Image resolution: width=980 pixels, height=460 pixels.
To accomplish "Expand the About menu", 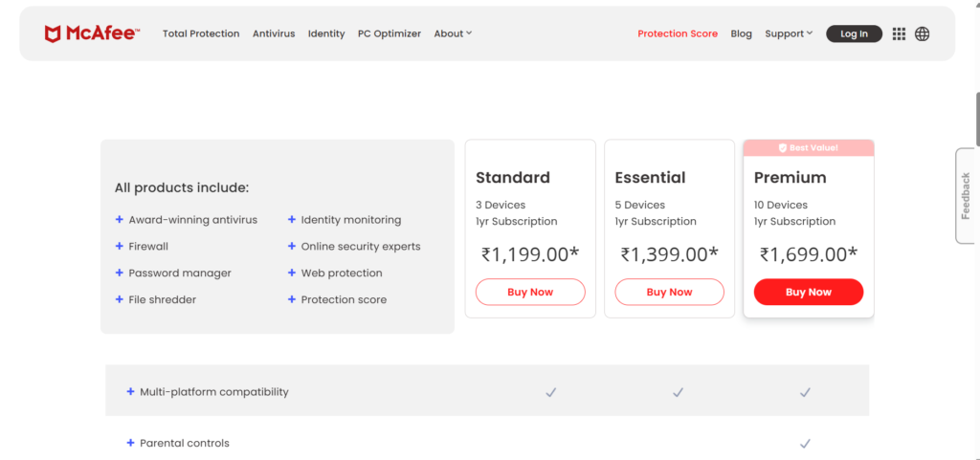I will [453, 33].
